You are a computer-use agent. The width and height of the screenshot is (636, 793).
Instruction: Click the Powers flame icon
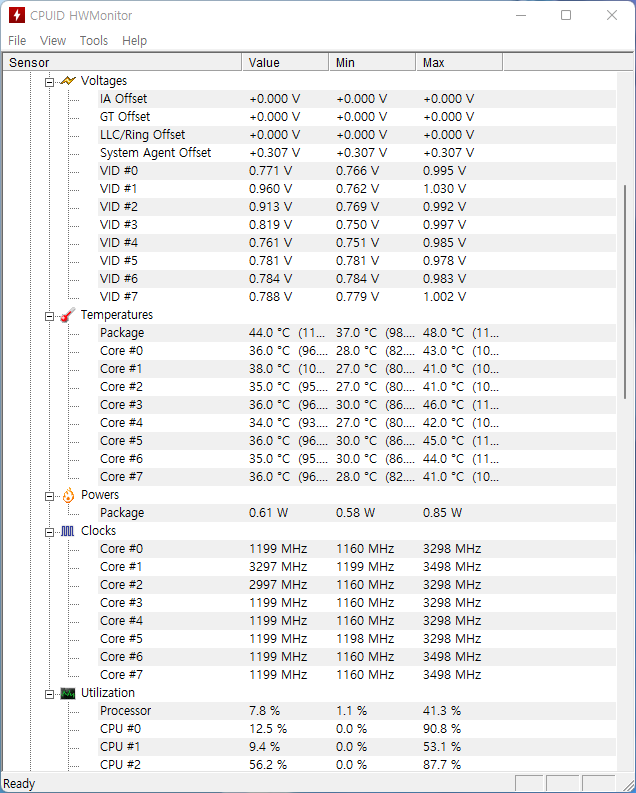click(68, 495)
